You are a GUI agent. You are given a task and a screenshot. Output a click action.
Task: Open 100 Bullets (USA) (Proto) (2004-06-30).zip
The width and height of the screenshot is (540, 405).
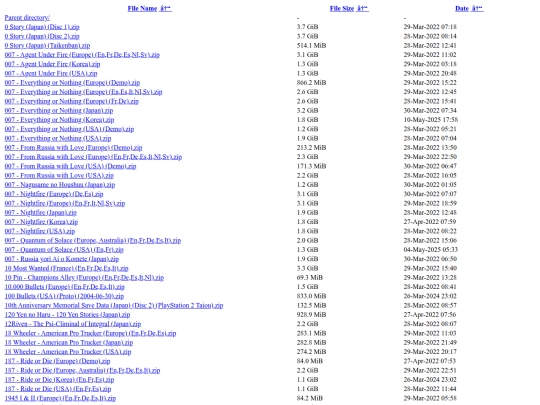pos(64,297)
